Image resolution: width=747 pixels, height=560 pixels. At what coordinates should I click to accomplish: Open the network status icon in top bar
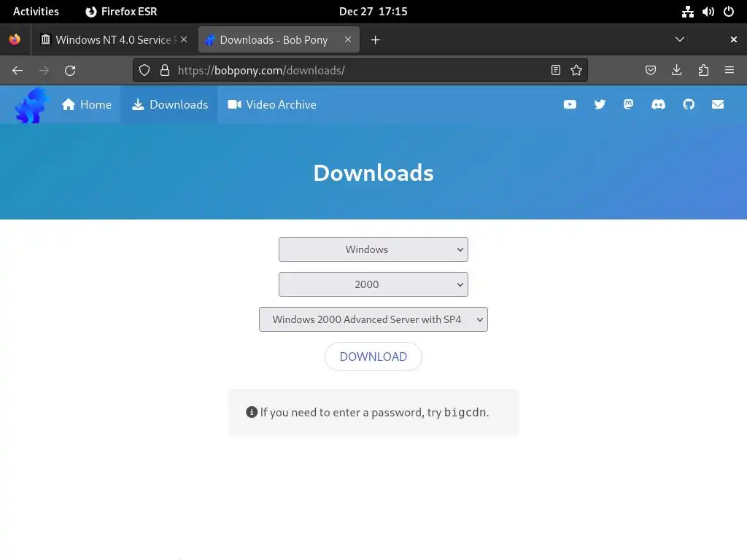[687, 12]
